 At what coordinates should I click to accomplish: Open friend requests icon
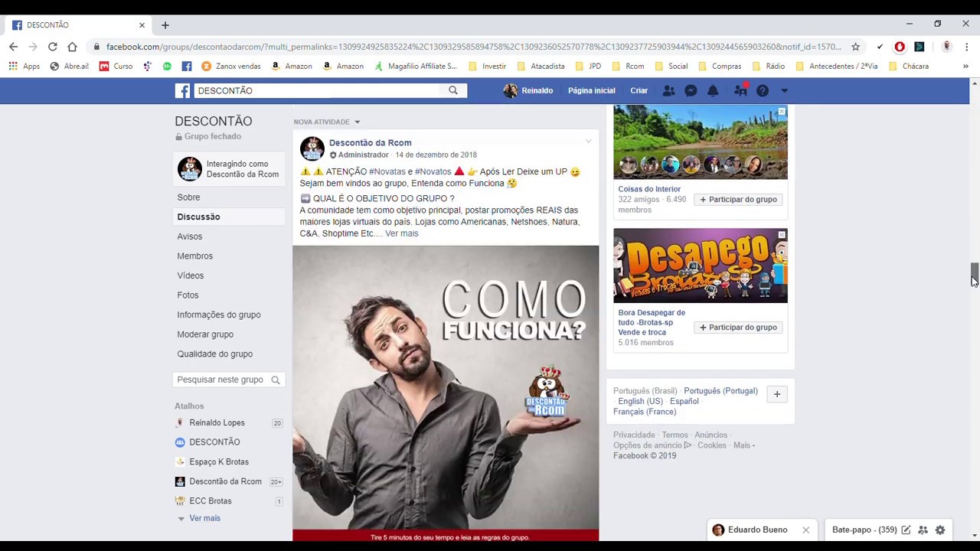pos(668,90)
